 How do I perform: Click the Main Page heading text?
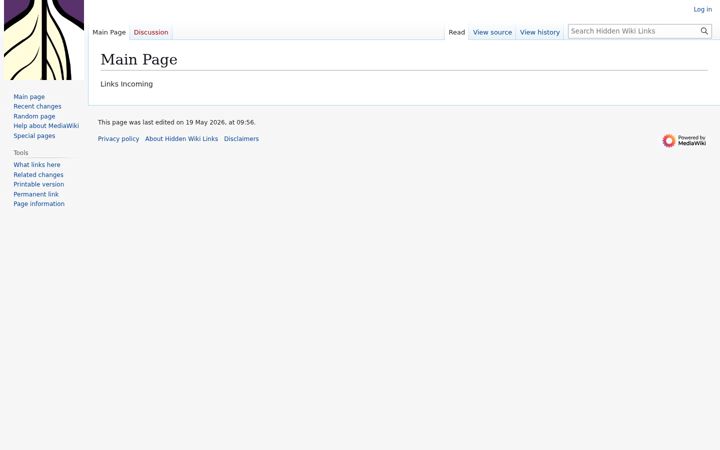(x=139, y=60)
